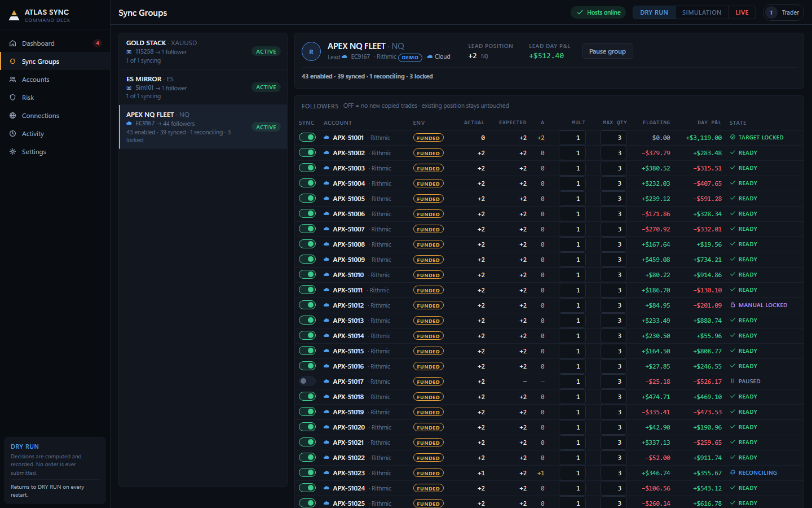Click the paused icon in APX-51017 row
The width and height of the screenshot is (812, 508).
point(732,381)
